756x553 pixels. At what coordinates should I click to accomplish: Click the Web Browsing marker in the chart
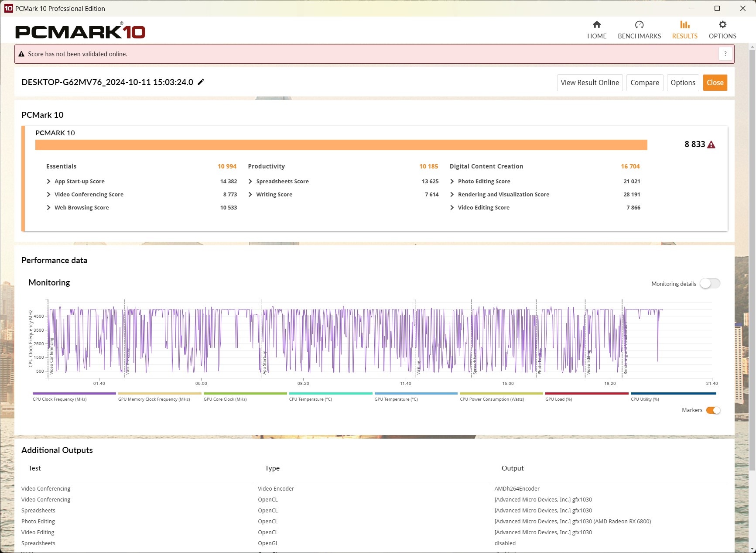(x=127, y=361)
